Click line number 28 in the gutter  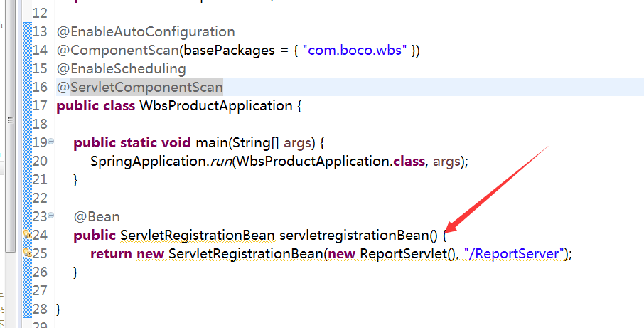coord(40,309)
